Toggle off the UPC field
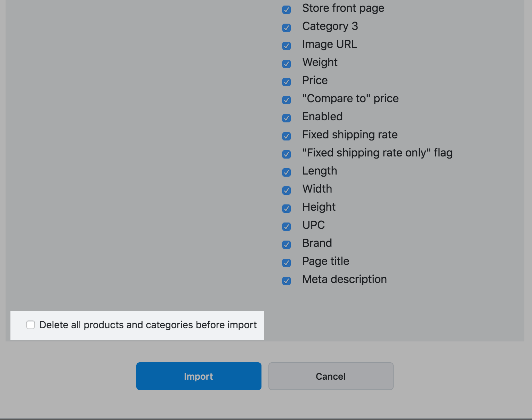Screen dimensions: 532x420 (286, 227)
